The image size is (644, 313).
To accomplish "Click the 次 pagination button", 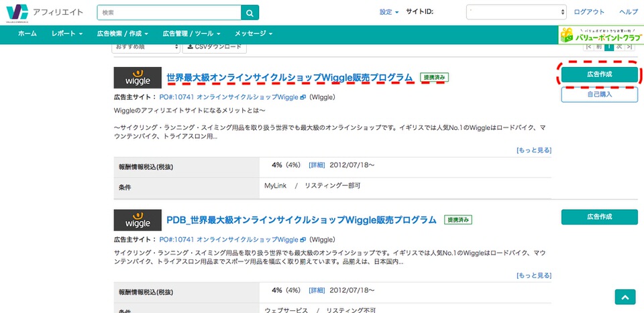I will (619, 47).
